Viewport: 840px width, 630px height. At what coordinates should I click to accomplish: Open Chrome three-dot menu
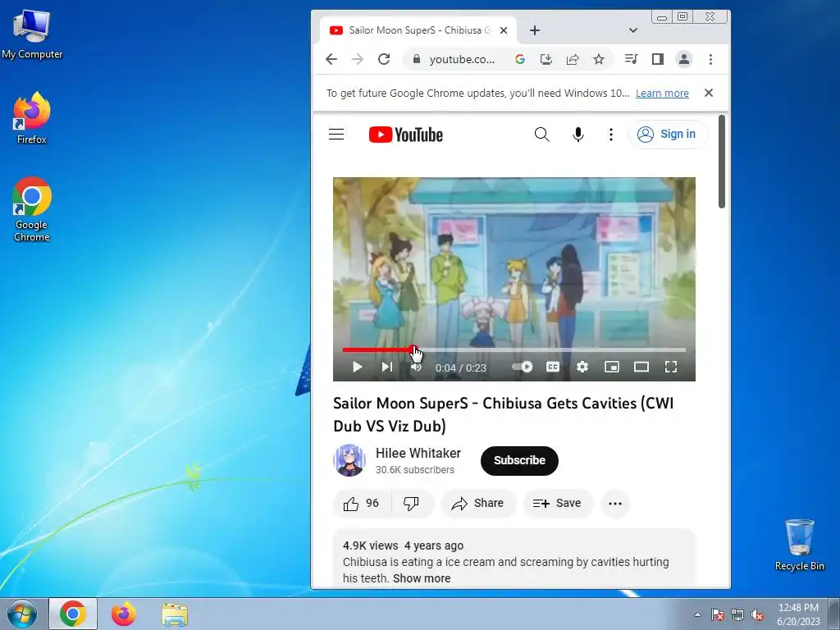pos(710,59)
